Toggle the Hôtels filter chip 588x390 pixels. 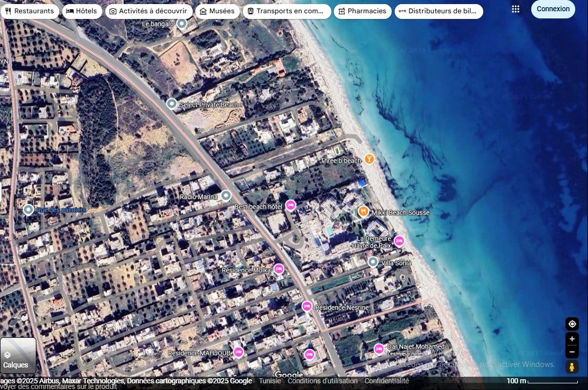pos(82,11)
